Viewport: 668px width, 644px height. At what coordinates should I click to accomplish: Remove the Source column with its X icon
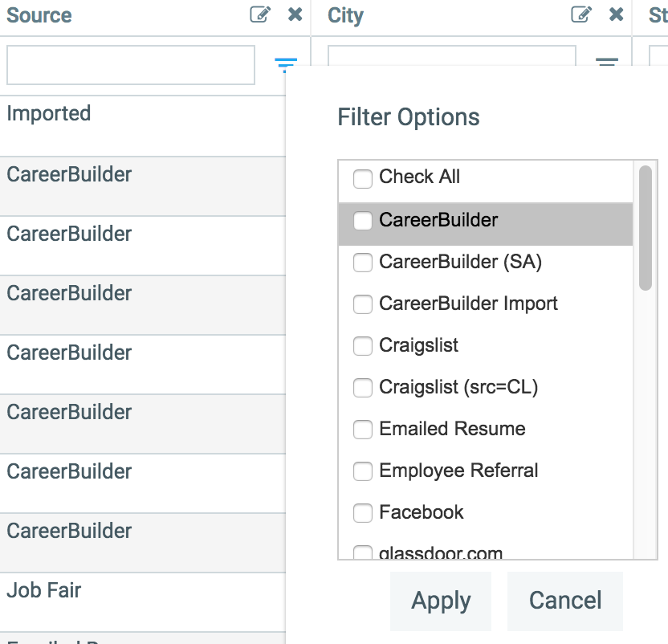(x=295, y=14)
